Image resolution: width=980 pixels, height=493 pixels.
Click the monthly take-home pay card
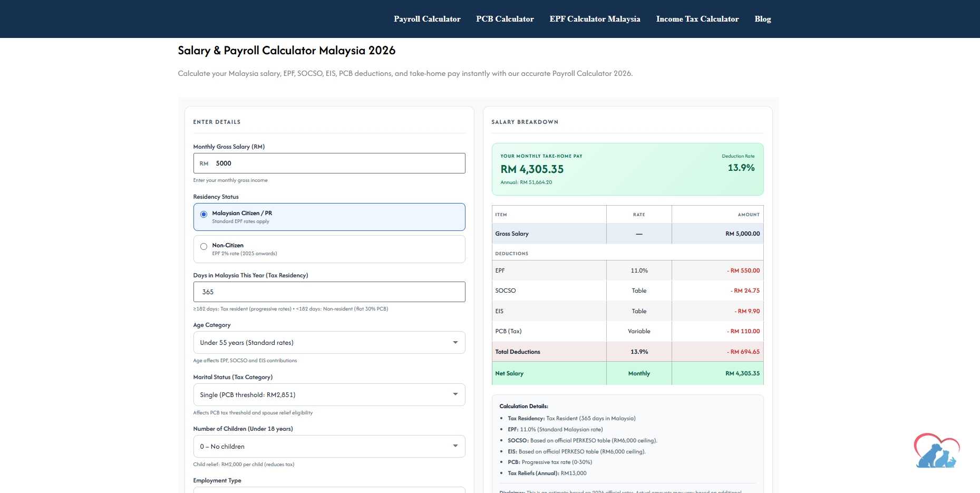pos(627,169)
